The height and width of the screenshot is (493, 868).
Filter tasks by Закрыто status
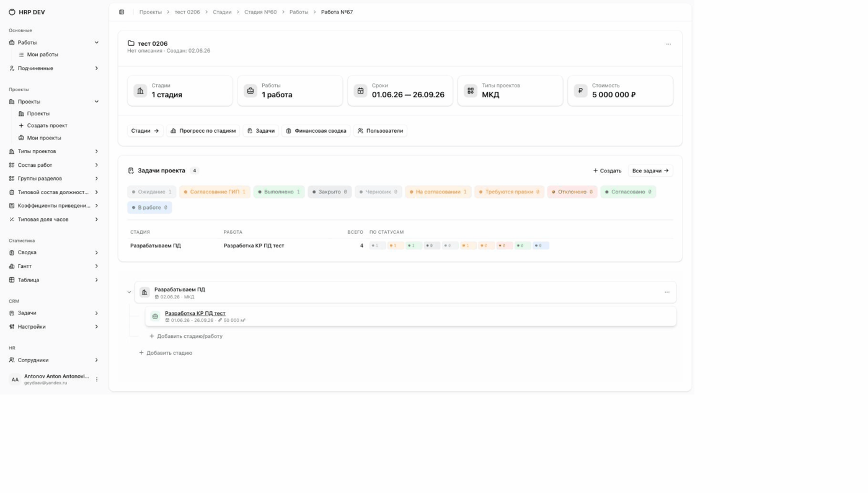tap(330, 192)
